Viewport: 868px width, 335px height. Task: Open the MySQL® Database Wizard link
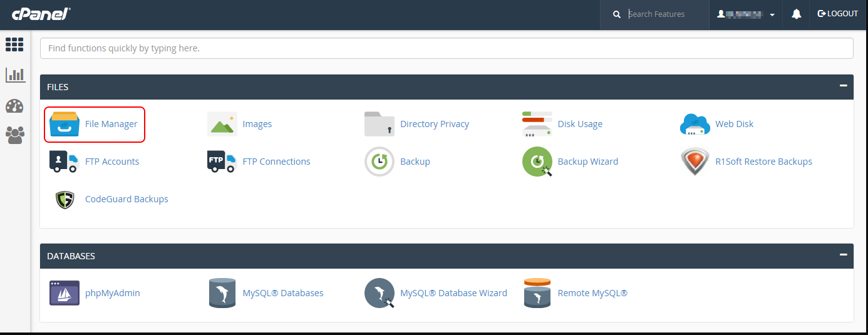tap(453, 293)
